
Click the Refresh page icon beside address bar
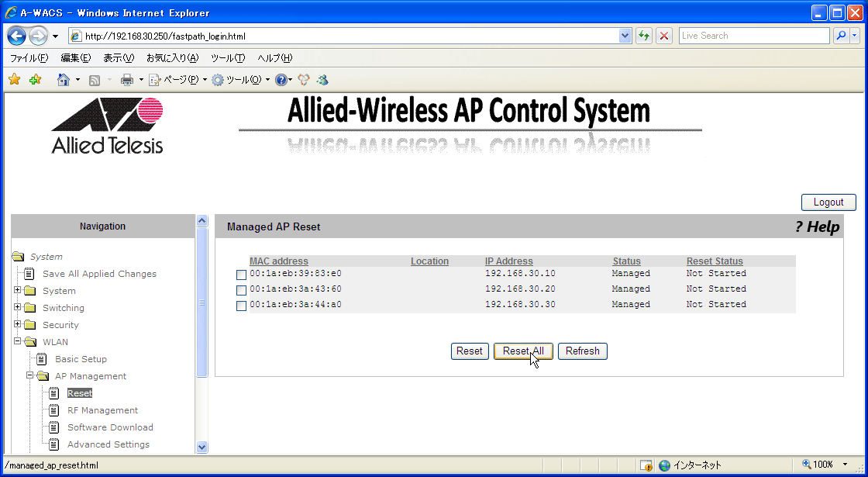click(643, 36)
